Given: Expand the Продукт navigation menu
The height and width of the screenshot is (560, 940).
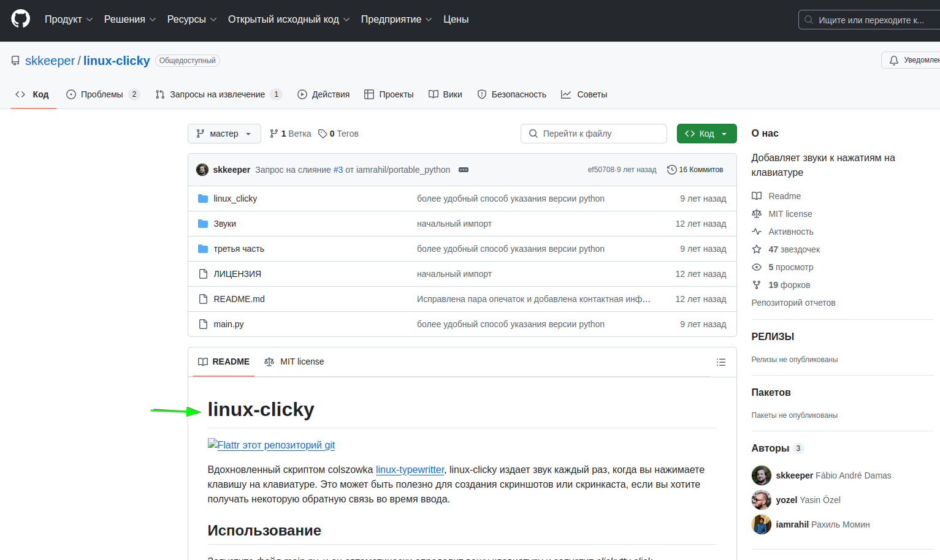Looking at the screenshot, I should [x=68, y=20].
